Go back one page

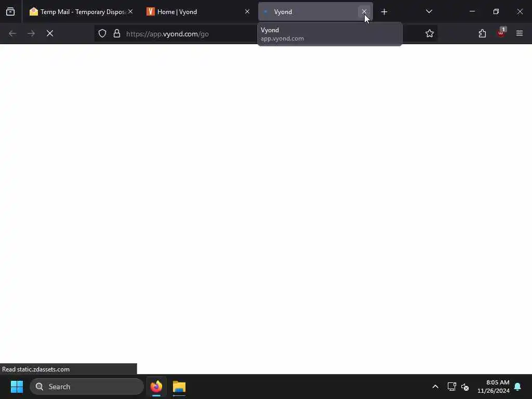click(12, 34)
